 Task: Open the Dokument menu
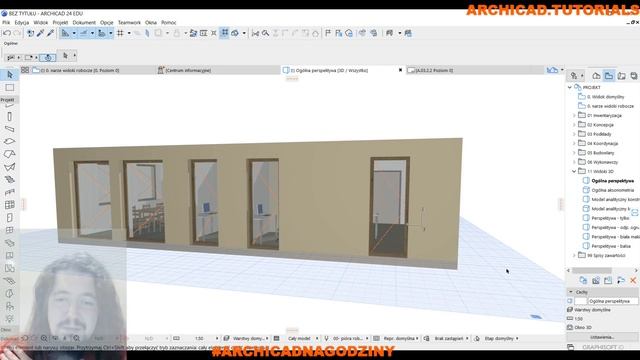pos(84,22)
